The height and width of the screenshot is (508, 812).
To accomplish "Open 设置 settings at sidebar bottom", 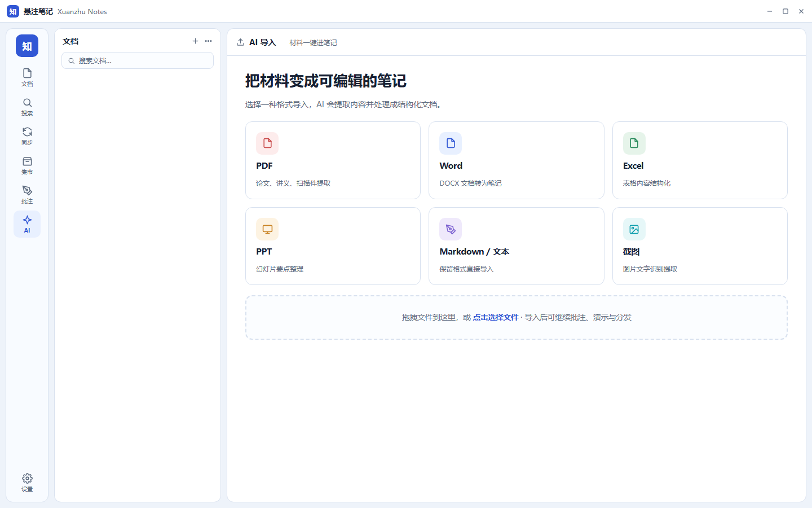I will click(x=27, y=483).
